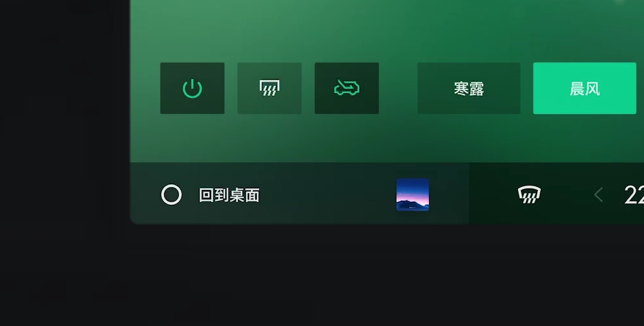Click the 回到桌面 label
The width and height of the screenshot is (644, 326).
pos(229,195)
